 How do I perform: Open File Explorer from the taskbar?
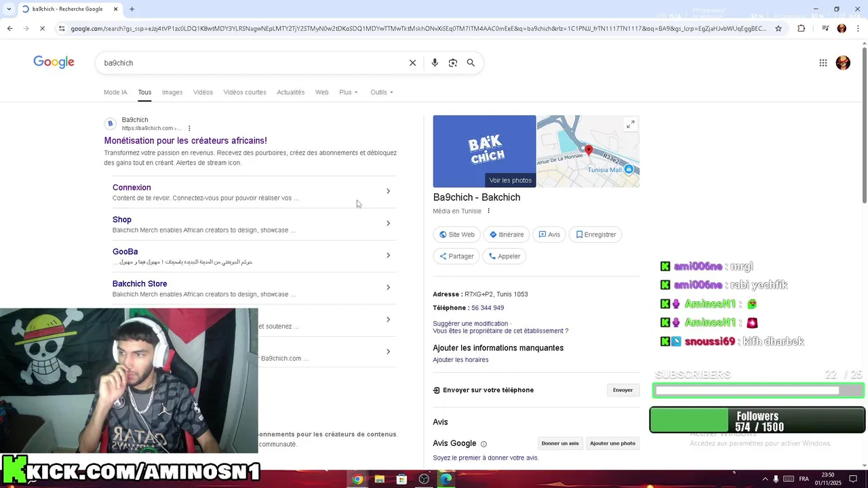(x=380, y=479)
